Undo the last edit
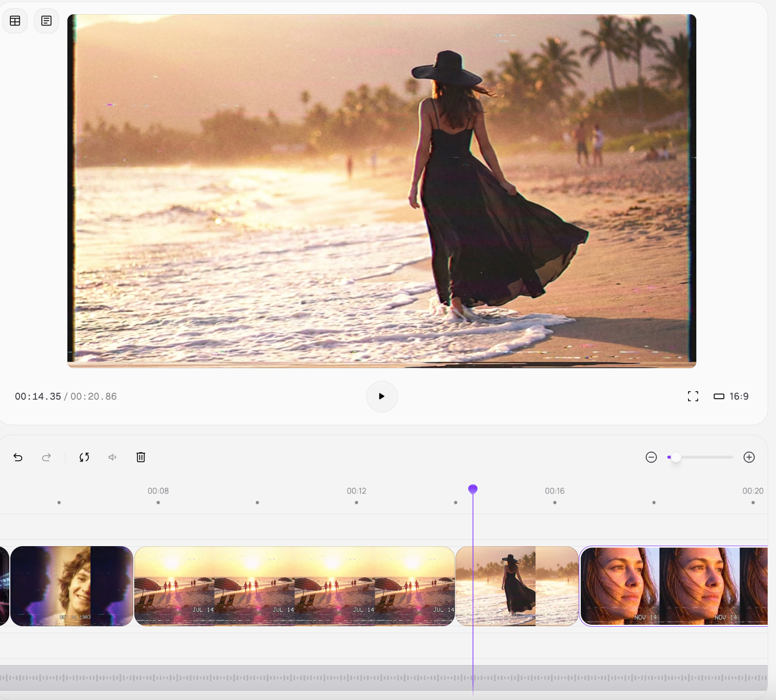This screenshot has width=776, height=700. (x=18, y=457)
